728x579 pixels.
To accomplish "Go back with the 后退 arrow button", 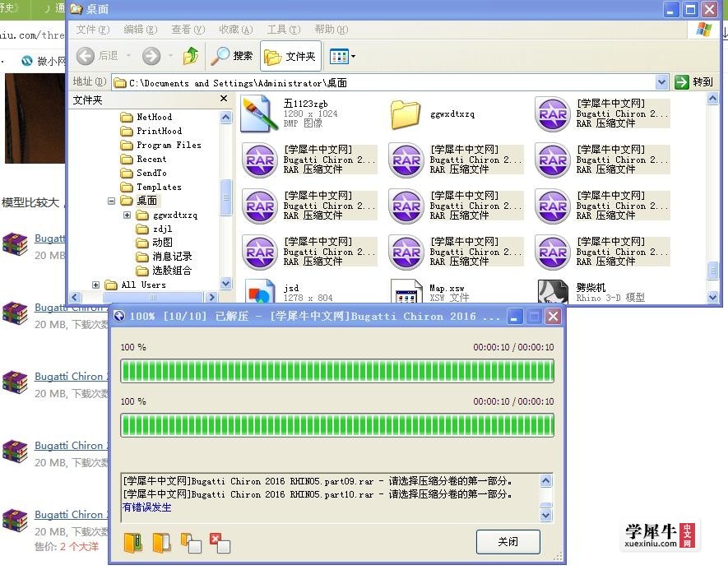I will coord(96,56).
